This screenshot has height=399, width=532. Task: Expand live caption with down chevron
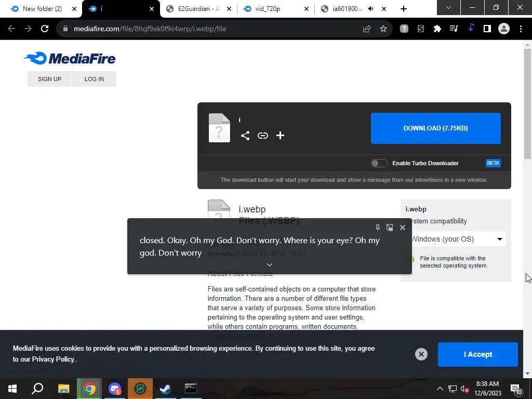pyautogui.click(x=270, y=264)
